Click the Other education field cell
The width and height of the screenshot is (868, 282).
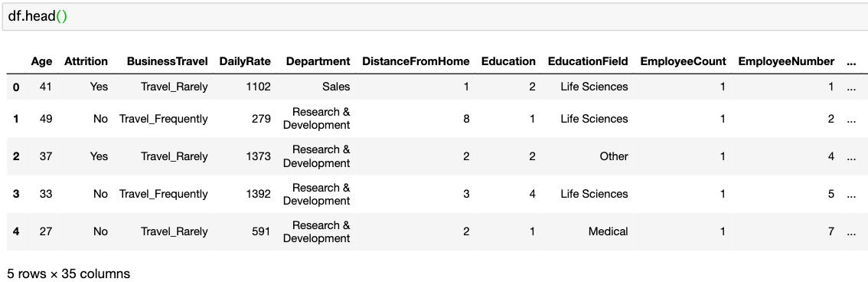click(614, 156)
